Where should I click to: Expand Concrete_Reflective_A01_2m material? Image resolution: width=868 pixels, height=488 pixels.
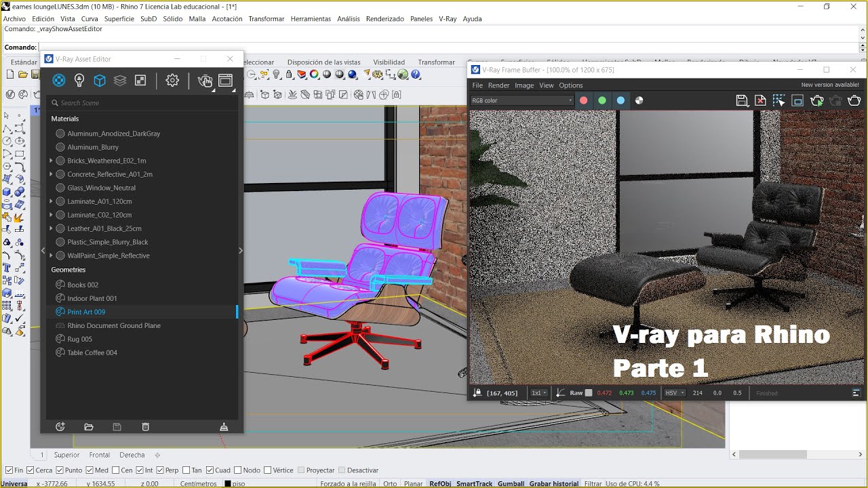coord(51,174)
